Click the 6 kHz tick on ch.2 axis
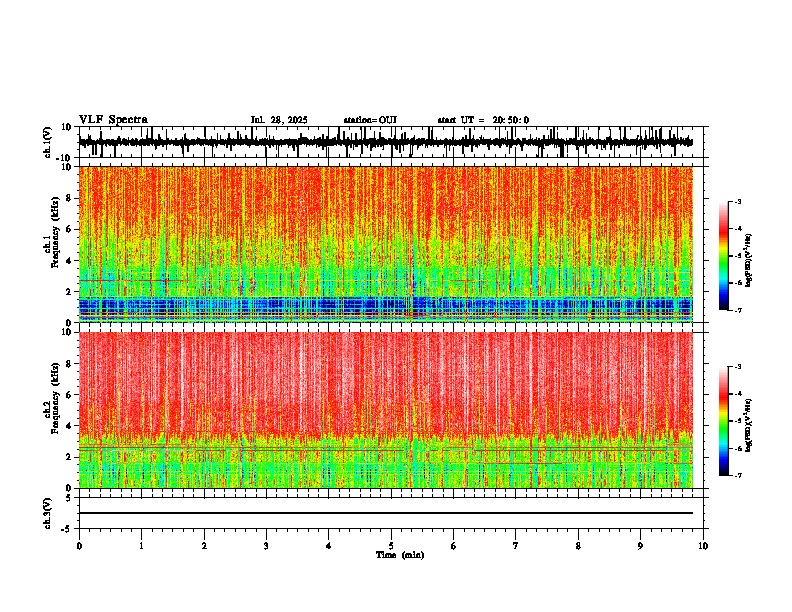The height and width of the screenshot is (612, 792). 70,395
